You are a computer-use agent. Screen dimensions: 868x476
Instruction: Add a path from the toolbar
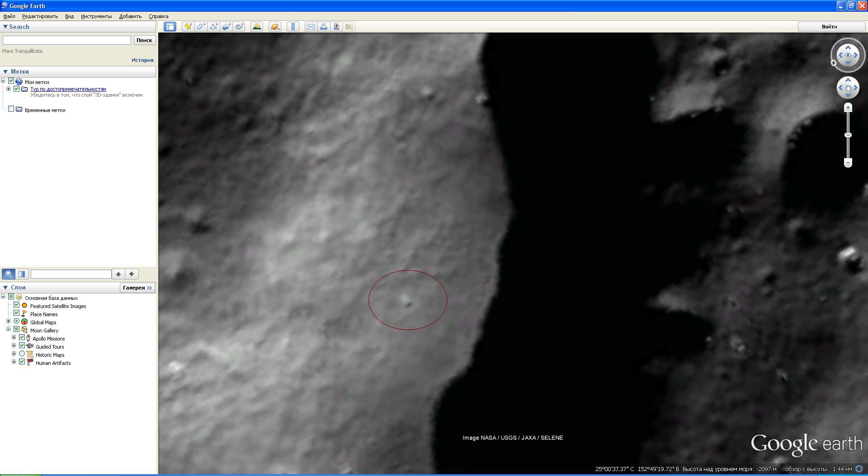213,27
